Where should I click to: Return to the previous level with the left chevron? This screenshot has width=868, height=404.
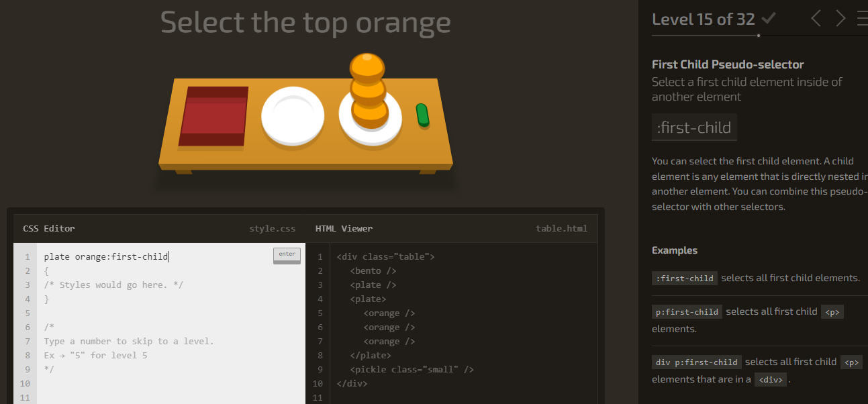coord(816,19)
